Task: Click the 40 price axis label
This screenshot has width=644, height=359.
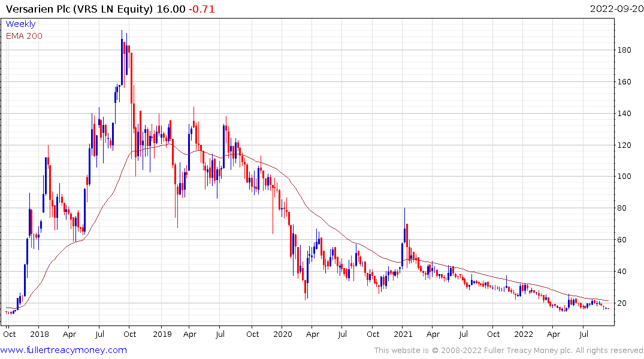Action: click(x=622, y=271)
